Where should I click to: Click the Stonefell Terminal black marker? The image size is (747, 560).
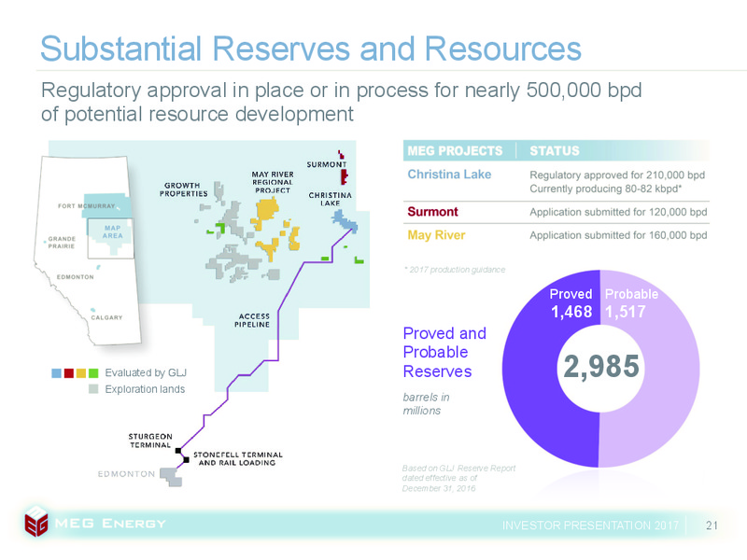point(186,459)
